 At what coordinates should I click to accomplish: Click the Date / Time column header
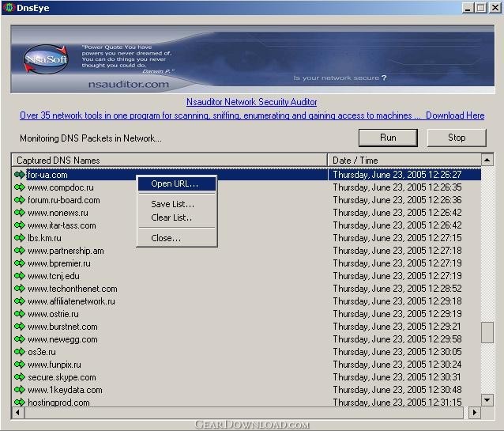tap(404, 160)
